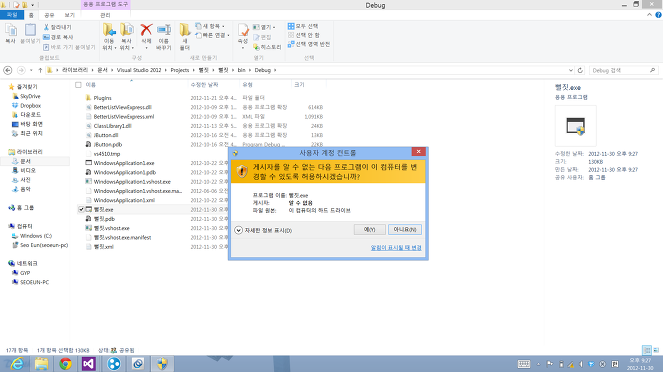
Task: Collapse the ribbon with chevron
Action: click(649, 15)
